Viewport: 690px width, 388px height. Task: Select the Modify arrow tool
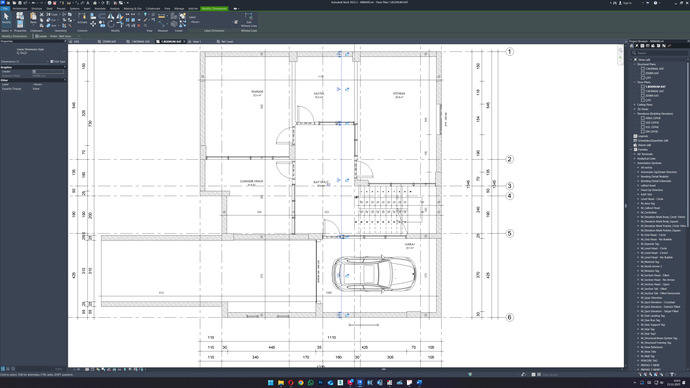point(6,18)
